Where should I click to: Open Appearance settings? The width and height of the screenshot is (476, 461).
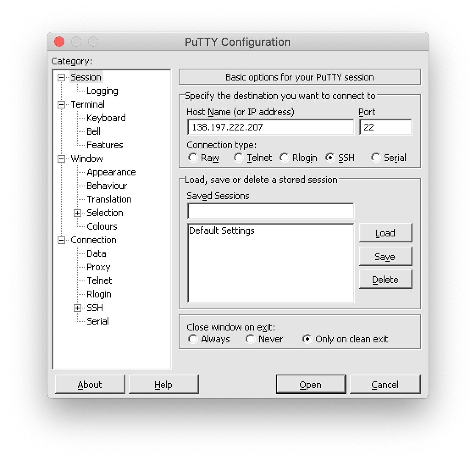pyautogui.click(x=111, y=172)
